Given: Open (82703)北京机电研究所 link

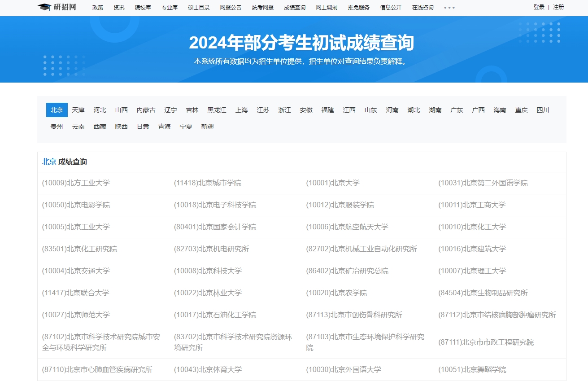Looking at the screenshot, I should point(211,249).
